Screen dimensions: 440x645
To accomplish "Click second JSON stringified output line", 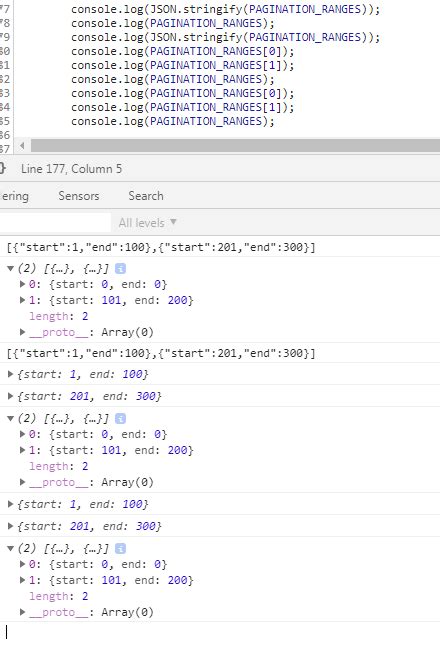I will 161,353.
